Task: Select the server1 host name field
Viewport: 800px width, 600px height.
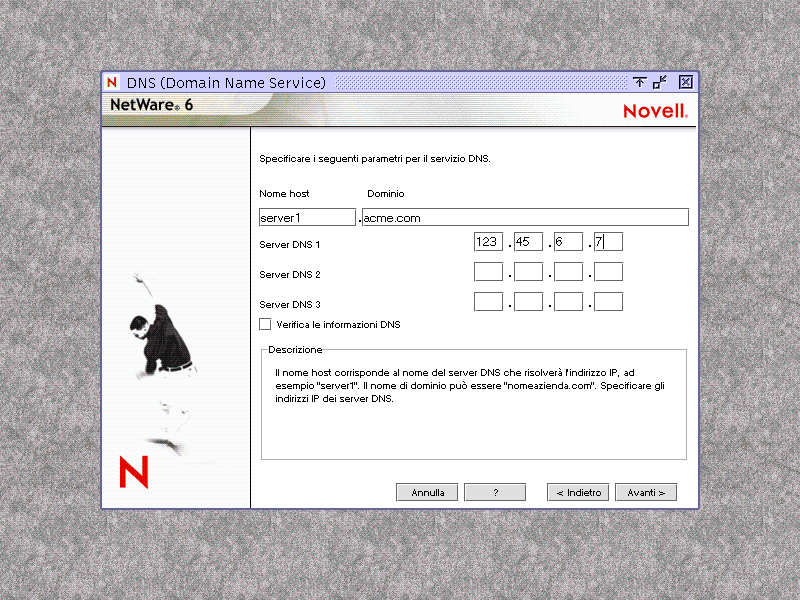Action: pyautogui.click(x=305, y=216)
